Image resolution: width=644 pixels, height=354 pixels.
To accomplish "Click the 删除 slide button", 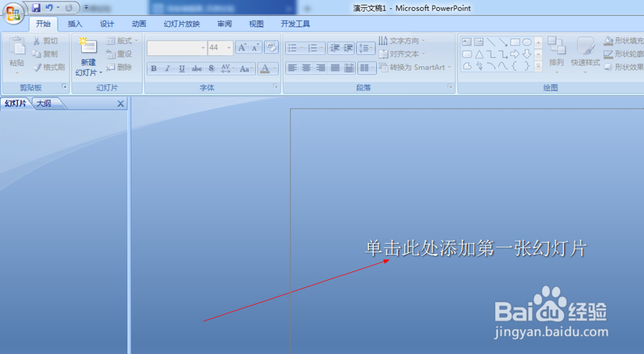I will [119, 67].
